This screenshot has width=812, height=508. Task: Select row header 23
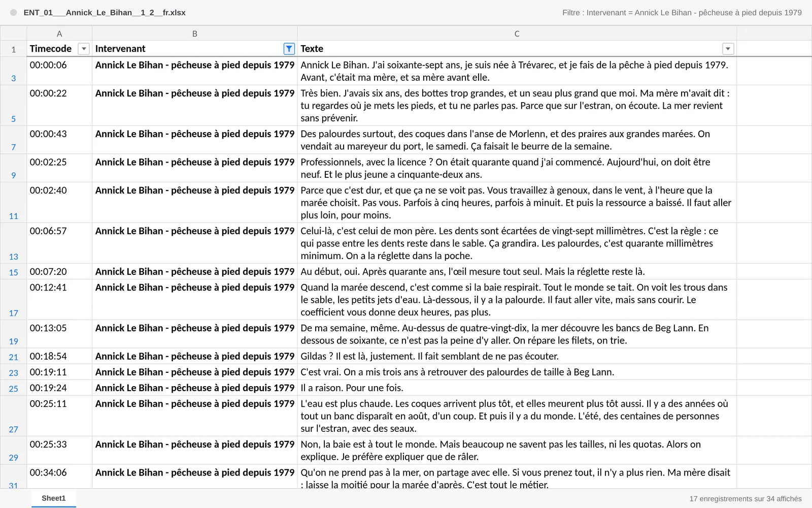[x=14, y=372]
